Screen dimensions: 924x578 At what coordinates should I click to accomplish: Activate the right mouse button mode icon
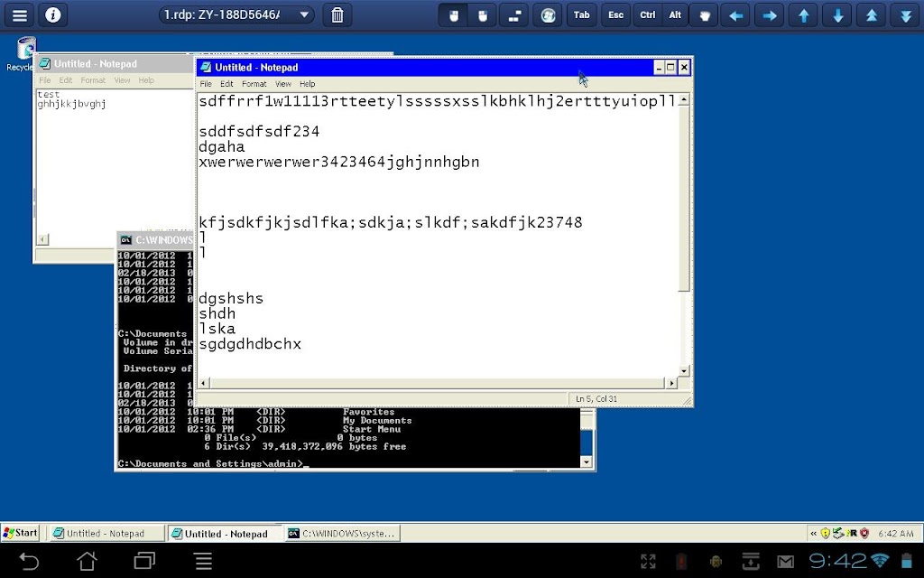click(x=483, y=15)
